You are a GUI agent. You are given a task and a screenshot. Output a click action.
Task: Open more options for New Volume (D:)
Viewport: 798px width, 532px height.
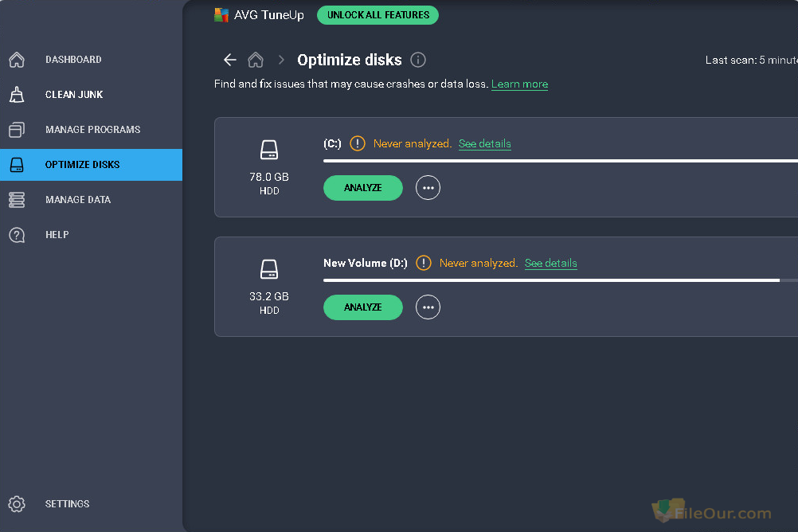(428, 307)
